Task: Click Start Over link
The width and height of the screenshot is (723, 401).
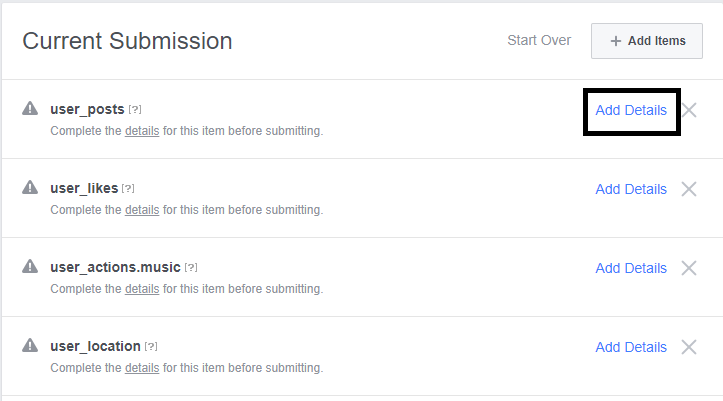Action: coord(539,41)
